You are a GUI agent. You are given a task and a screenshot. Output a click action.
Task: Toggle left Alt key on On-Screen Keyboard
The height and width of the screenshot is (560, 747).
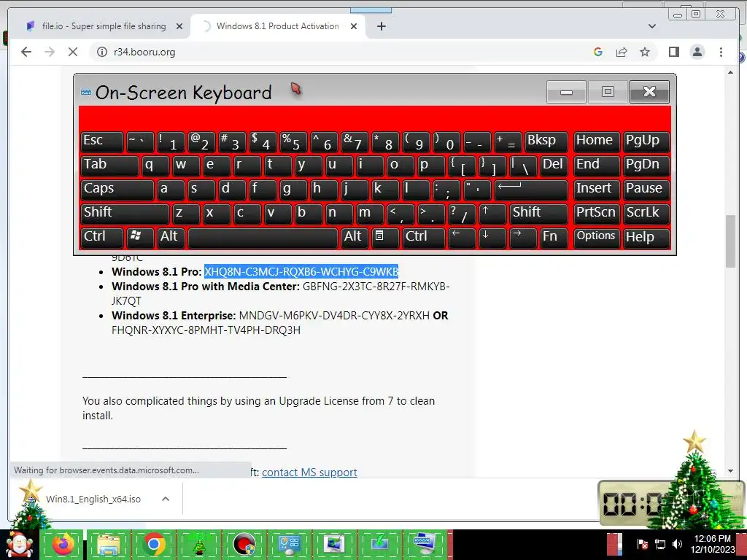coord(171,238)
